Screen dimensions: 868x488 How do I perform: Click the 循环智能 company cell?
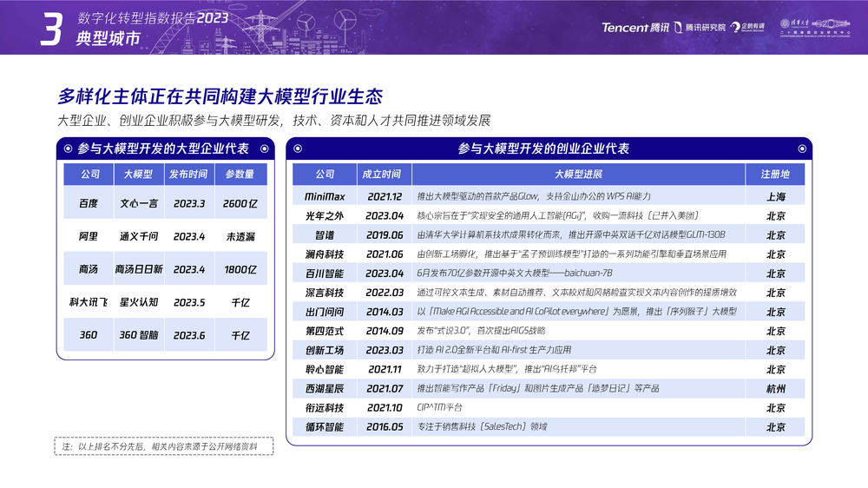click(325, 426)
